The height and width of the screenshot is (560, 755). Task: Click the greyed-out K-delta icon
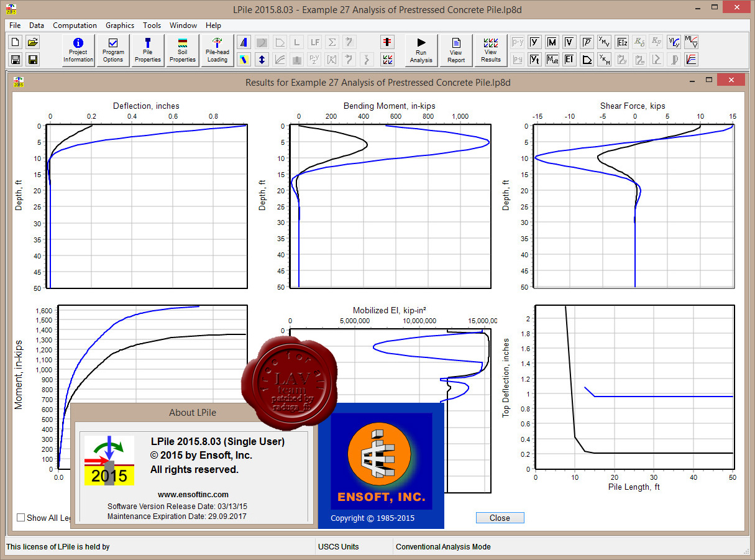pyautogui.click(x=639, y=42)
